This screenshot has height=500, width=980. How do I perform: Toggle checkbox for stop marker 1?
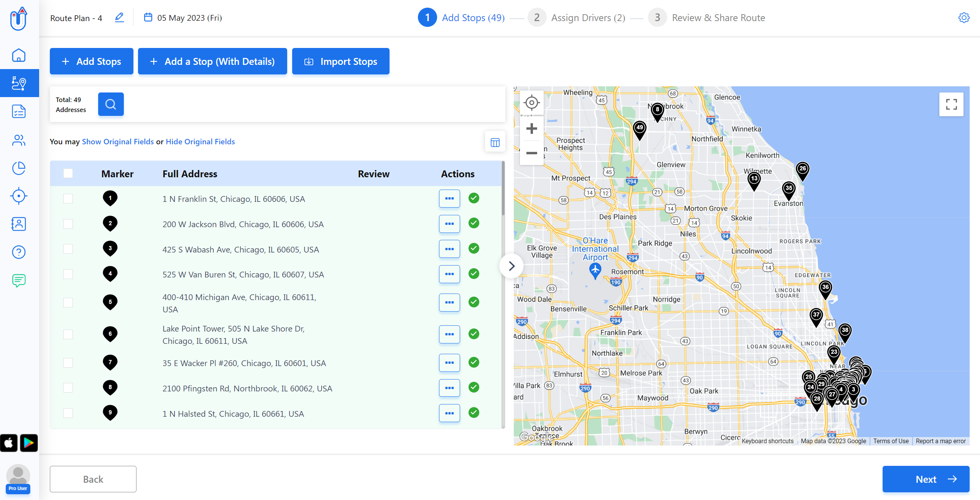point(68,198)
